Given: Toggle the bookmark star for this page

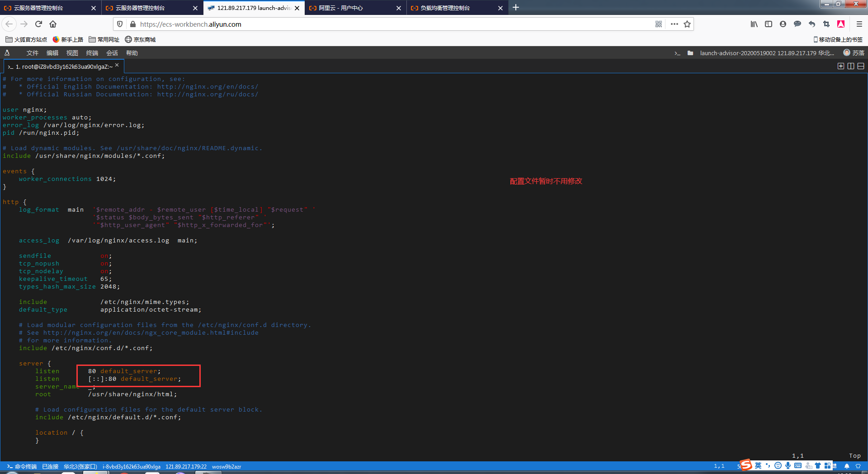Looking at the screenshot, I should coord(687,24).
